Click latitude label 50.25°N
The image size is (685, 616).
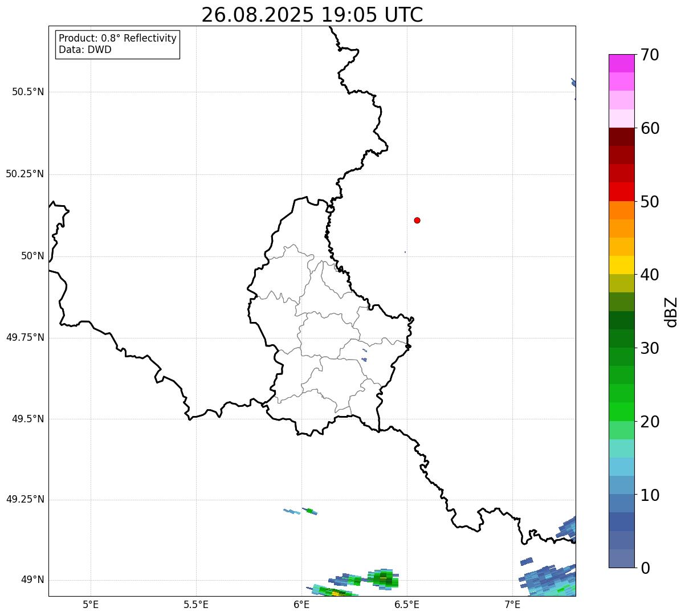[25, 174]
